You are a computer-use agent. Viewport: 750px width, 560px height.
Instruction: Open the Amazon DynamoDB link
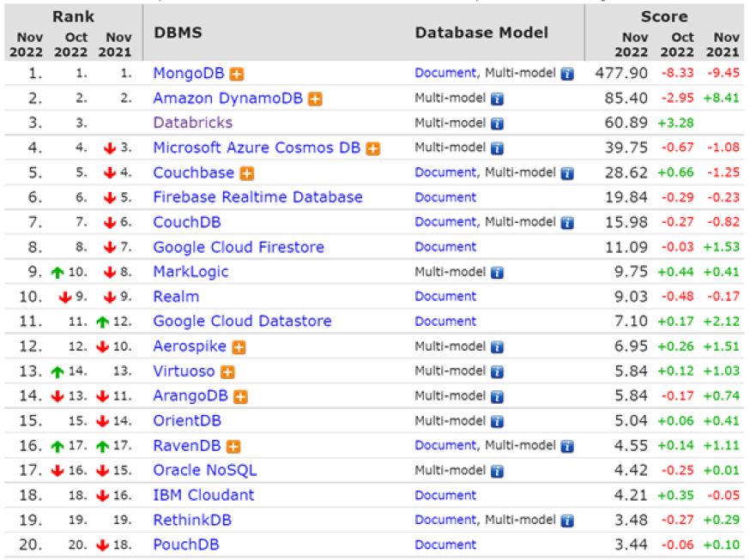coord(227,98)
